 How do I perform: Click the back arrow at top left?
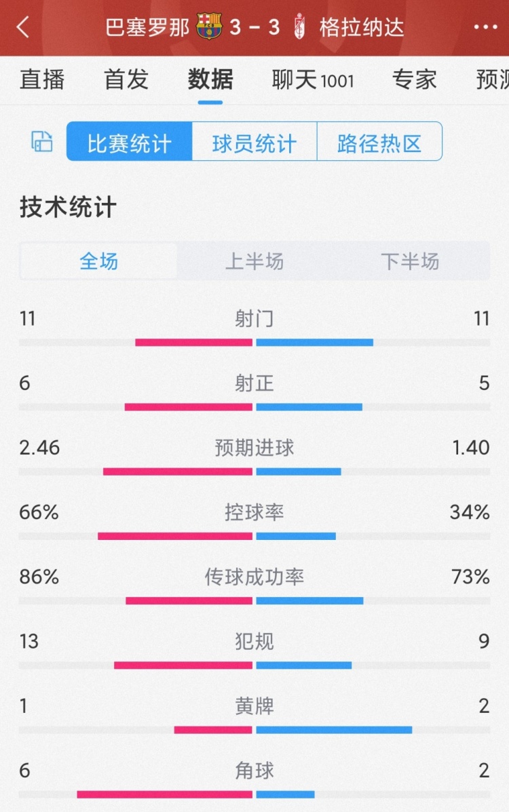tap(22, 27)
